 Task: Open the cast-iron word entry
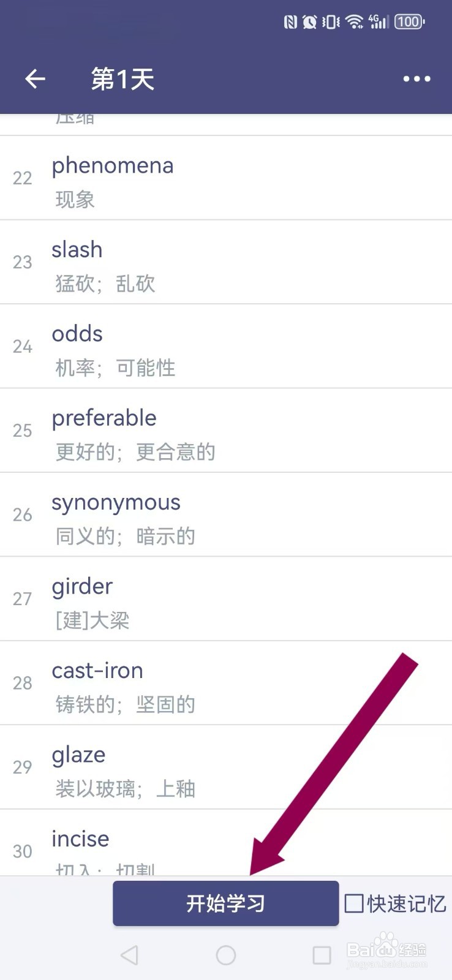[x=226, y=684]
